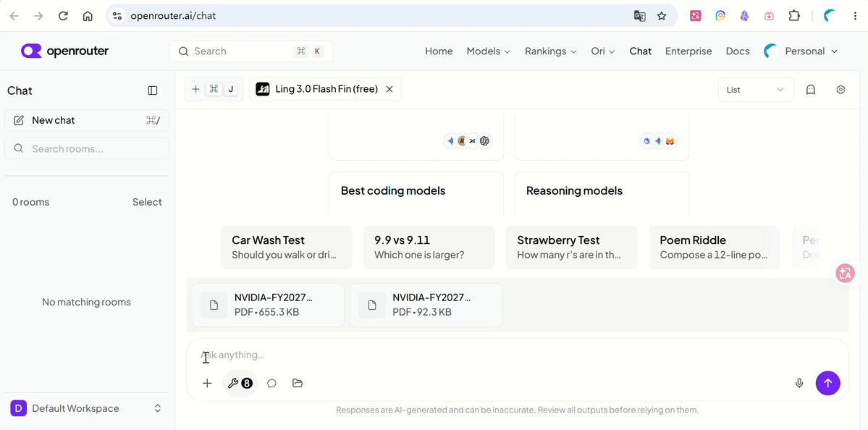
Task: Expand the Models menu
Action: 488,51
